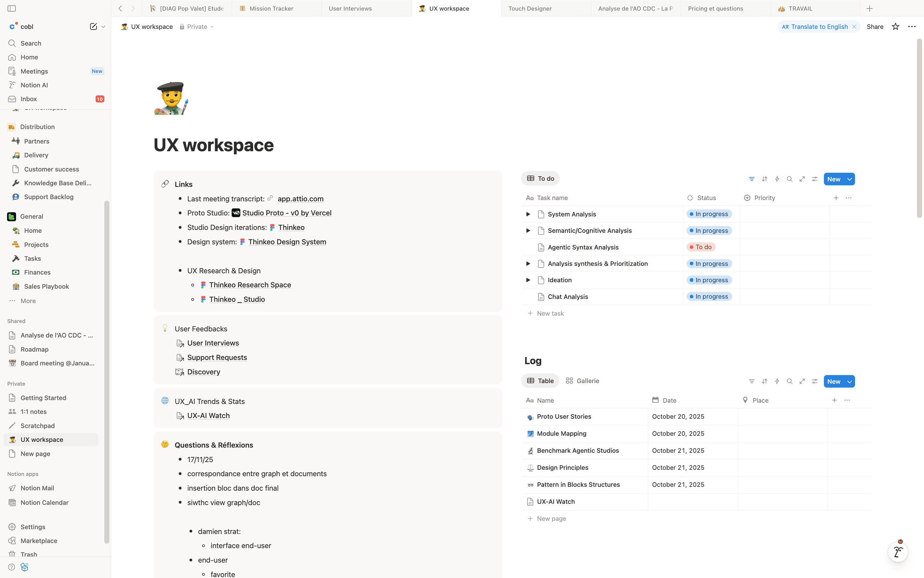Screen dimensions: 924x578
Task: Click the painter emoji page icon
Action: tap(171, 98)
